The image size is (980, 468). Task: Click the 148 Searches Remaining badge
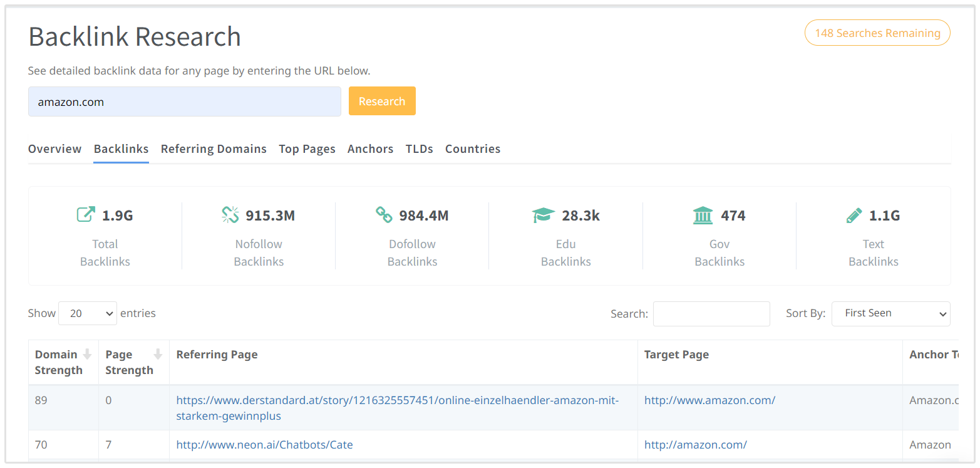877,33
